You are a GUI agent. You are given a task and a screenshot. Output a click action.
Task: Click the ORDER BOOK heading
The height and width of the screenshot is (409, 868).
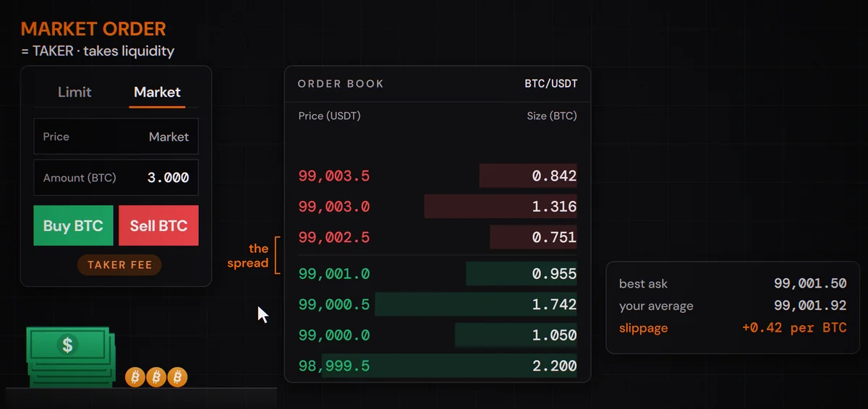pyautogui.click(x=341, y=84)
